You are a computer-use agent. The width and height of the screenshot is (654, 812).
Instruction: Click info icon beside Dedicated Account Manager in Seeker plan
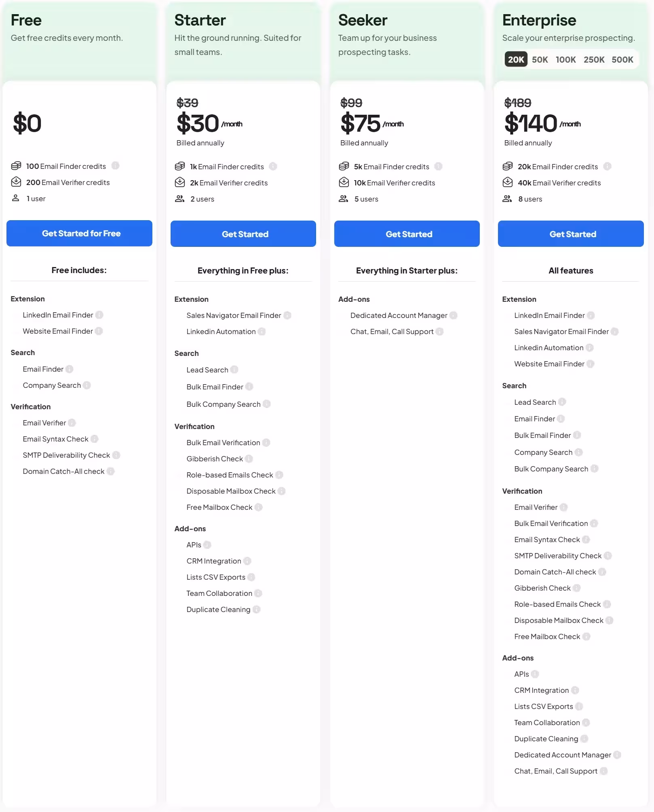point(454,315)
